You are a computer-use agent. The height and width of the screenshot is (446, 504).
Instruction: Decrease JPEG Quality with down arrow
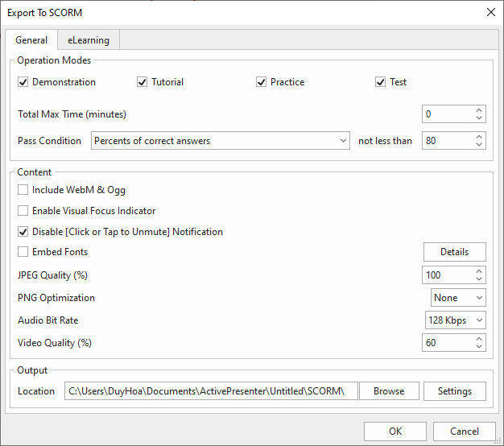(x=479, y=279)
